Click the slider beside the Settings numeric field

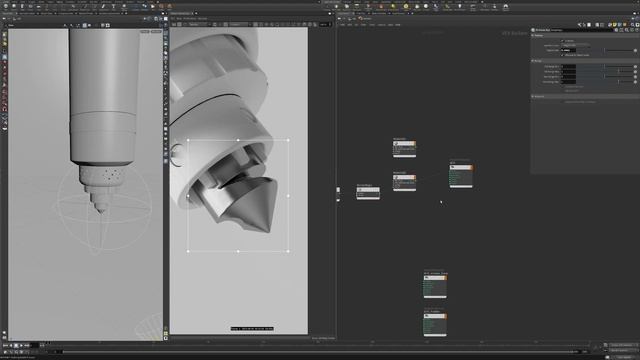[x=605, y=50]
